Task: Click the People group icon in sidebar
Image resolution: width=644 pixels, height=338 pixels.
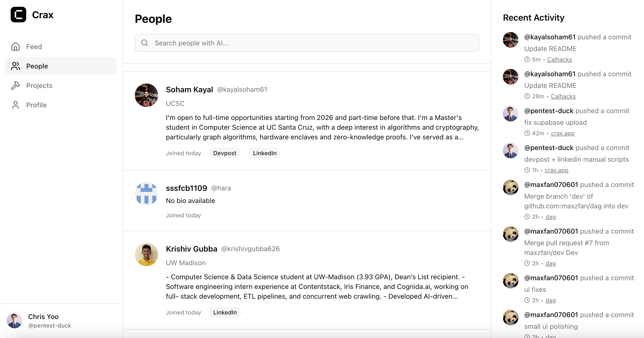Action: (16, 66)
